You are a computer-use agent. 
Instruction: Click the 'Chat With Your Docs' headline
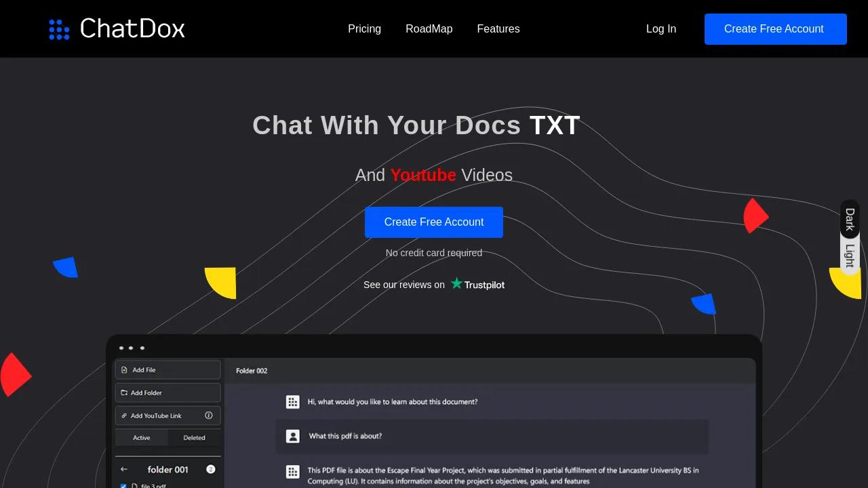point(387,125)
